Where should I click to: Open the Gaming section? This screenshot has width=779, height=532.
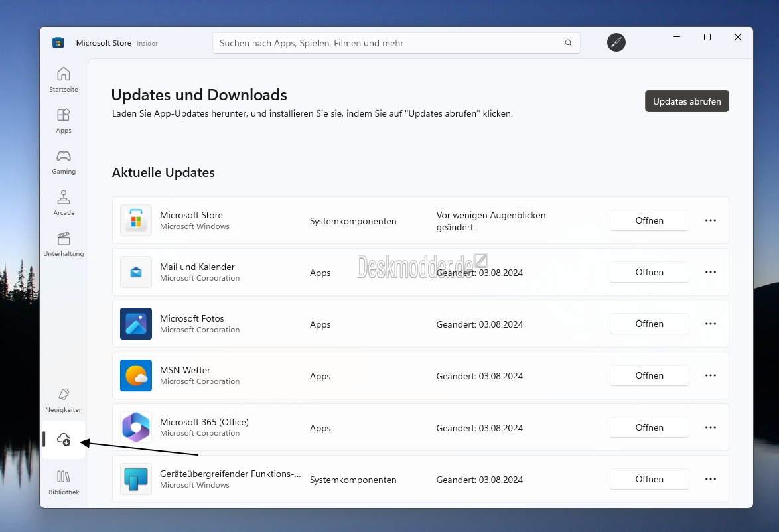64,162
